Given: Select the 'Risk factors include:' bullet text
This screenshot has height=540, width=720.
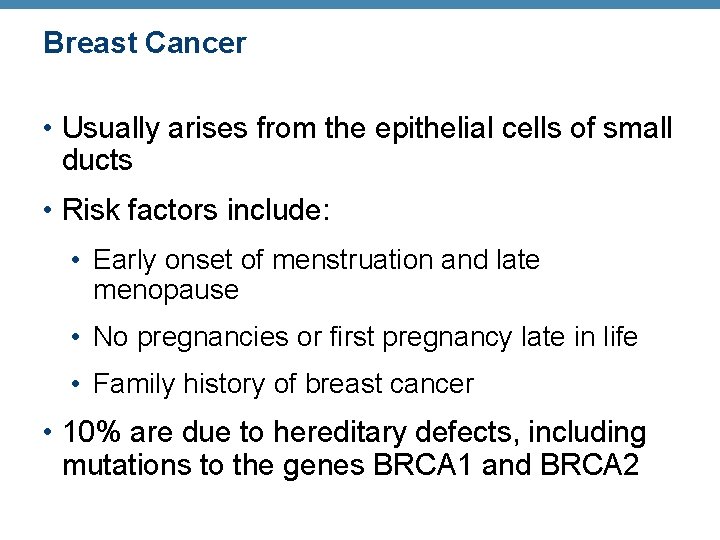Looking at the screenshot, I should tap(196, 209).
